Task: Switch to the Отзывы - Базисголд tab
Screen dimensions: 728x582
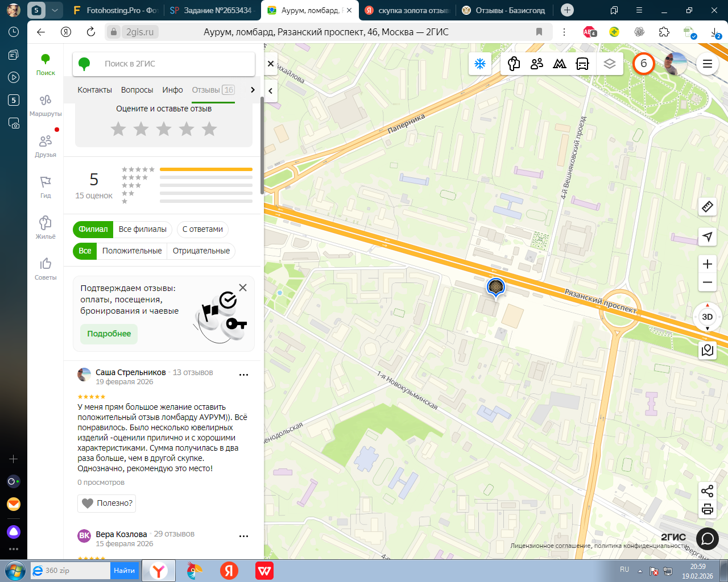Action: click(x=504, y=10)
